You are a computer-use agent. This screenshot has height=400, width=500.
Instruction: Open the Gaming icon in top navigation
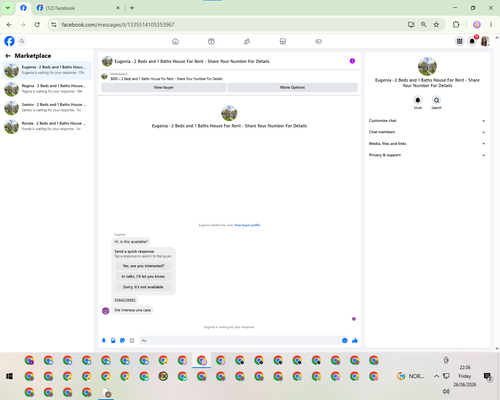click(318, 41)
